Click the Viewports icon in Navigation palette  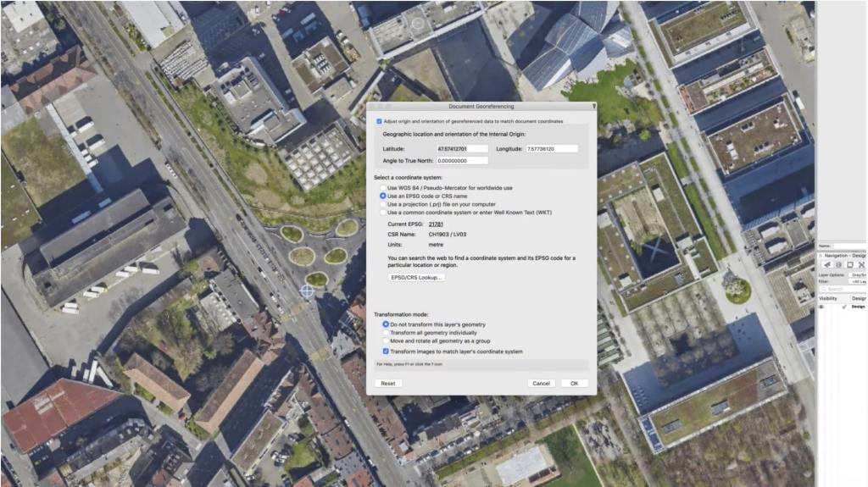click(860, 265)
